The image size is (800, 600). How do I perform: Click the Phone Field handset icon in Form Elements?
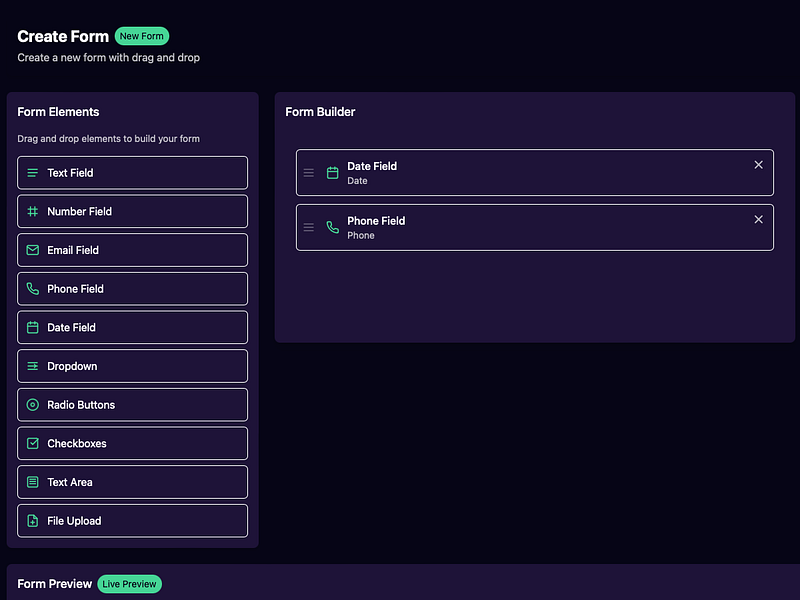coord(33,289)
